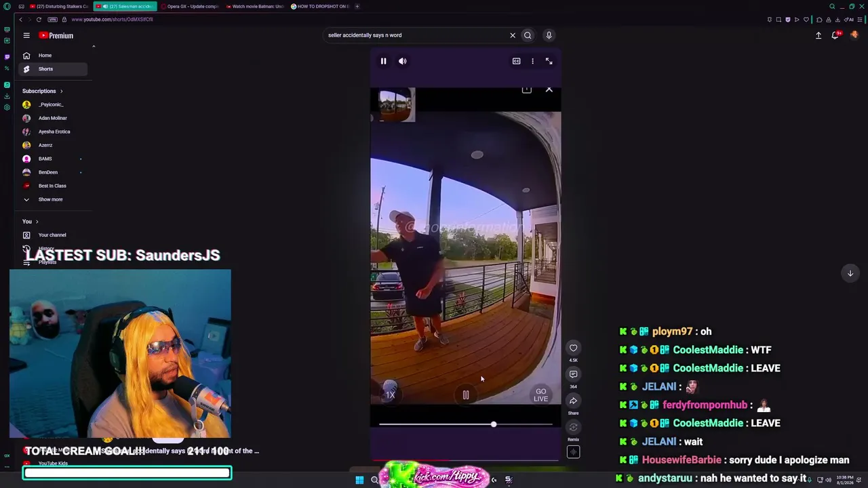Close the doorbell clip with the X
The width and height of the screenshot is (868, 488).
click(549, 89)
